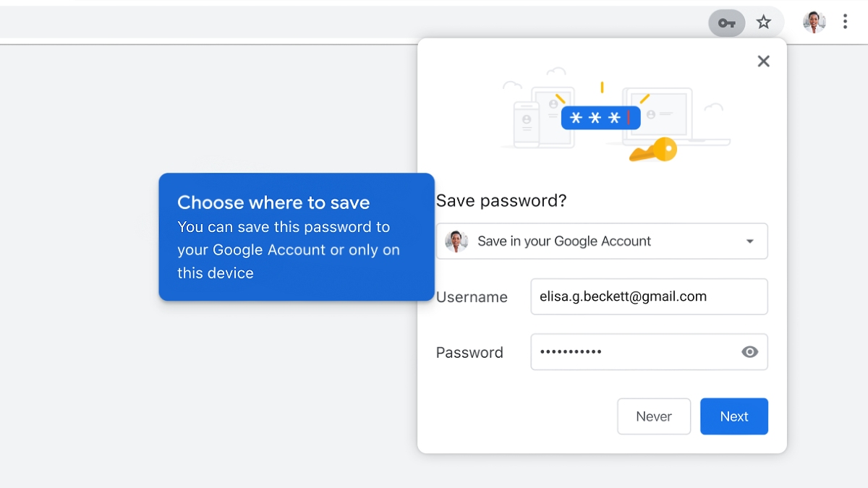Click the Username input field

(x=649, y=296)
